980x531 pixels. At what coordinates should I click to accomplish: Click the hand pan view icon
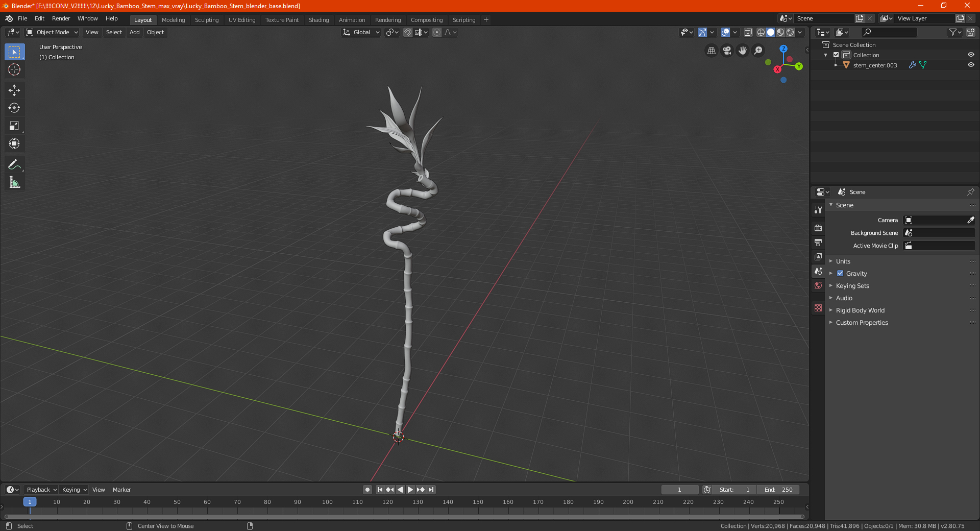pyautogui.click(x=743, y=51)
